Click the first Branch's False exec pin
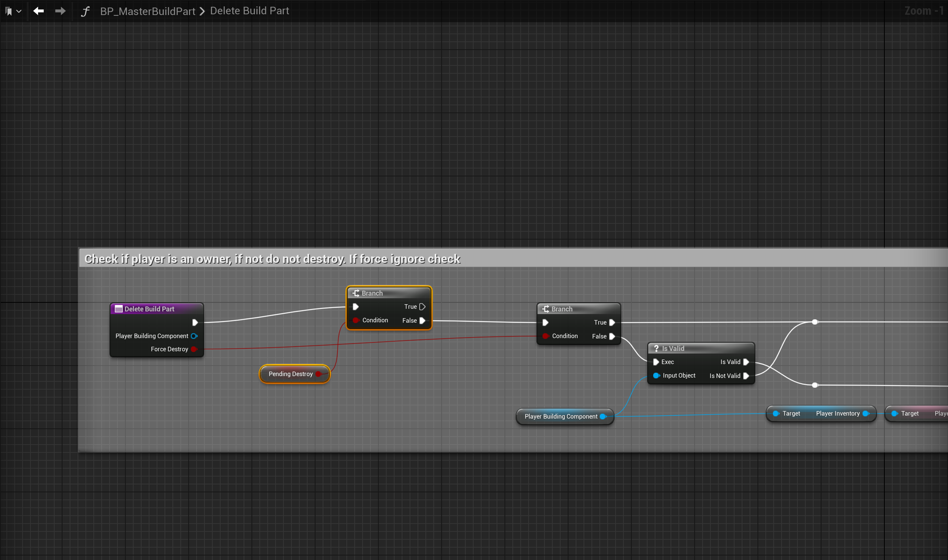Image resolution: width=948 pixels, height=560 pixels. click(x=423, y=320)
